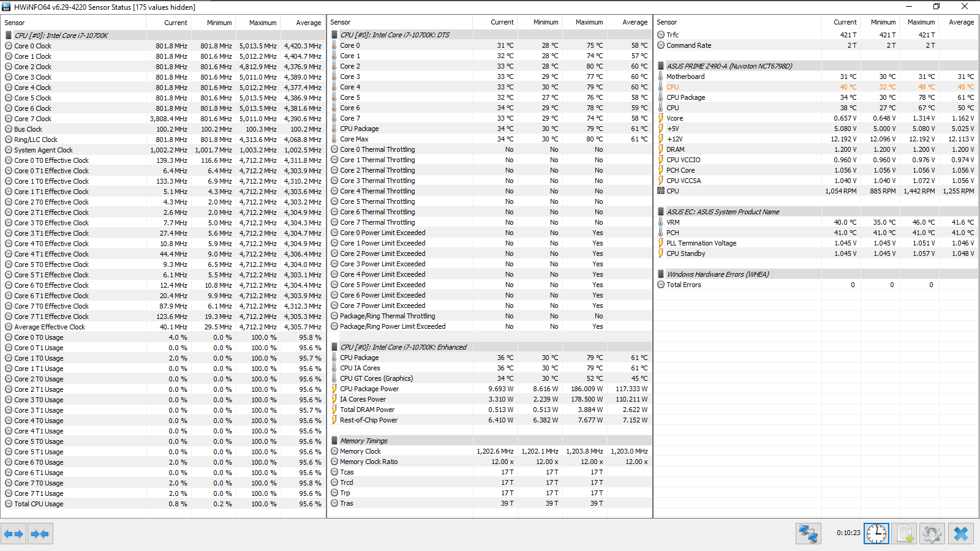The image size is (980, 551).
Task: Select the CPU VCCSA row
Action: click(816, 181)
